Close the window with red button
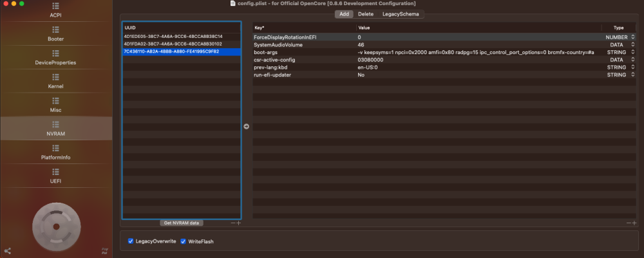Image resolution: width=644 pixels, height=258 pixels. click(x=6, y=3)
